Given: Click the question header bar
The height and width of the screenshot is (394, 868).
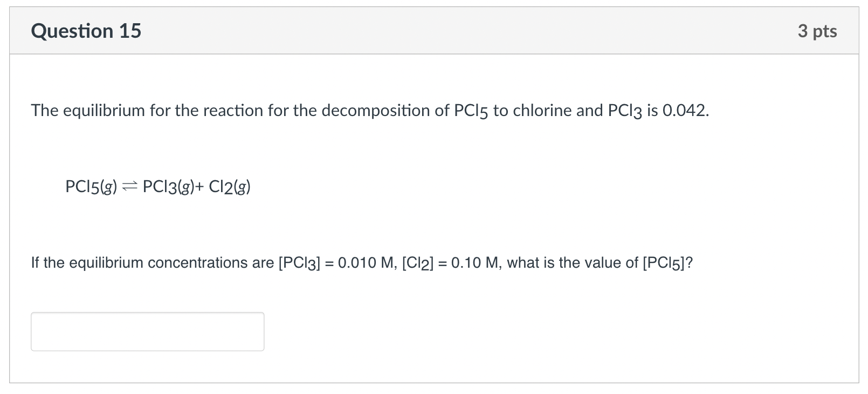Looking at the screenshot, I should (x=431, y=31).
